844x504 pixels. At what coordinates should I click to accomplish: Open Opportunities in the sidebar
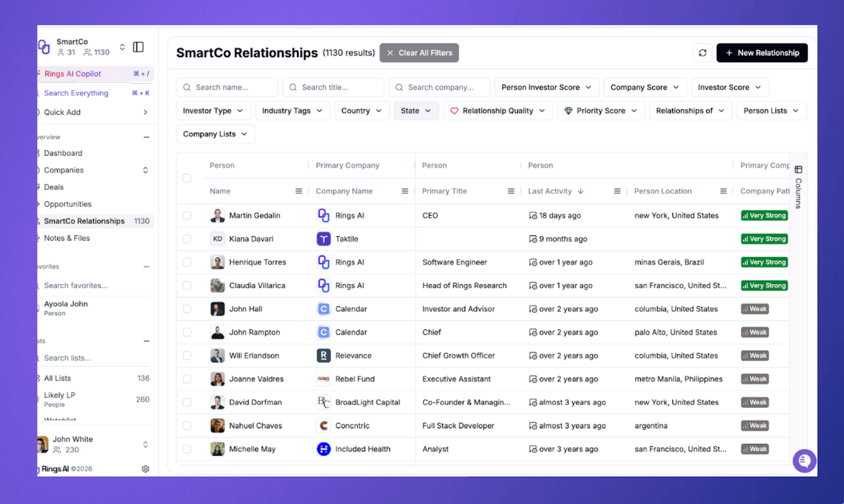point(68,204)
